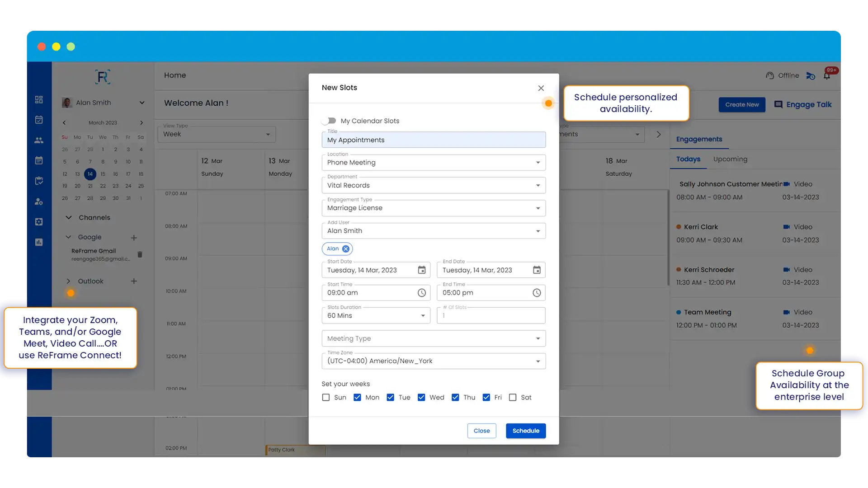
Task: Switch to the Upcoming engagements tab
Action: (x=730, y=159)
